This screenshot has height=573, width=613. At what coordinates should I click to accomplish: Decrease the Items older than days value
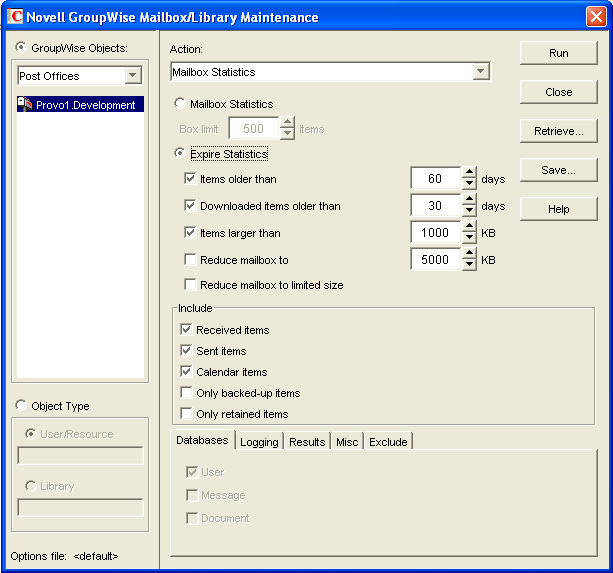point(469,183)
